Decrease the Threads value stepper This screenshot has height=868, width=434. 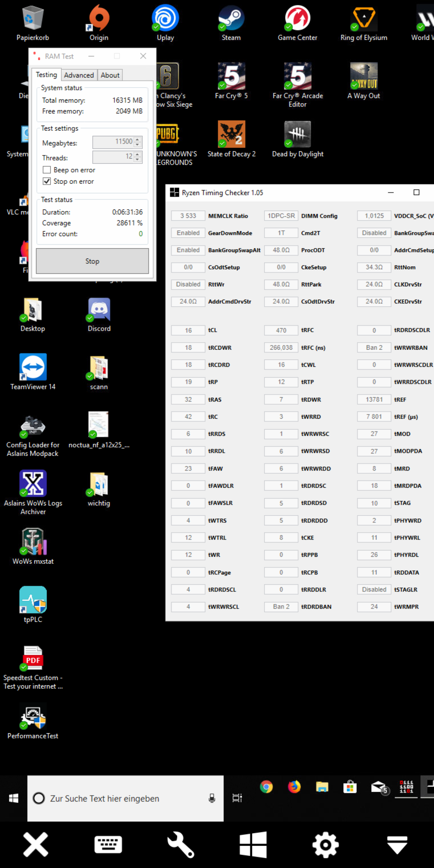coord(137,160)
